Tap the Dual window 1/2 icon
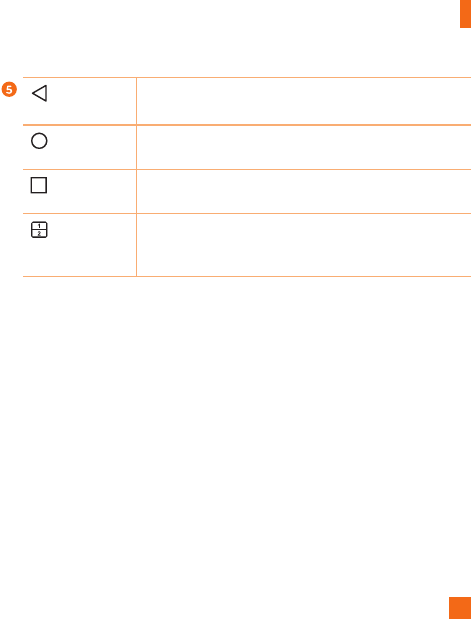471x619 pixels. (x=39, y=230)
